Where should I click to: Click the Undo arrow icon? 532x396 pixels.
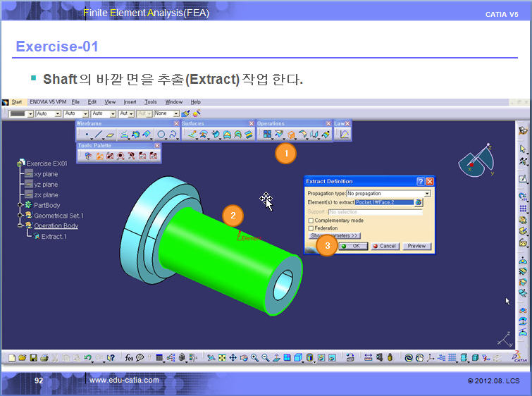pos(87,357)
